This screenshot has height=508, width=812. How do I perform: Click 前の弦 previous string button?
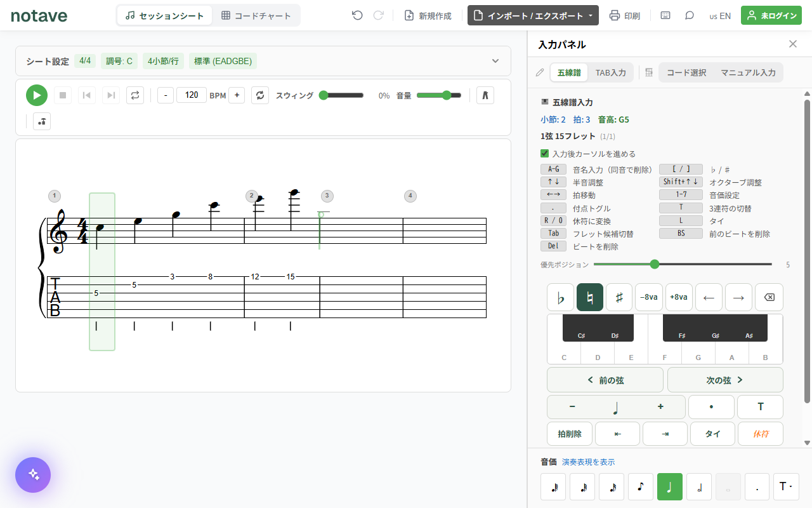tap(605, 380)
